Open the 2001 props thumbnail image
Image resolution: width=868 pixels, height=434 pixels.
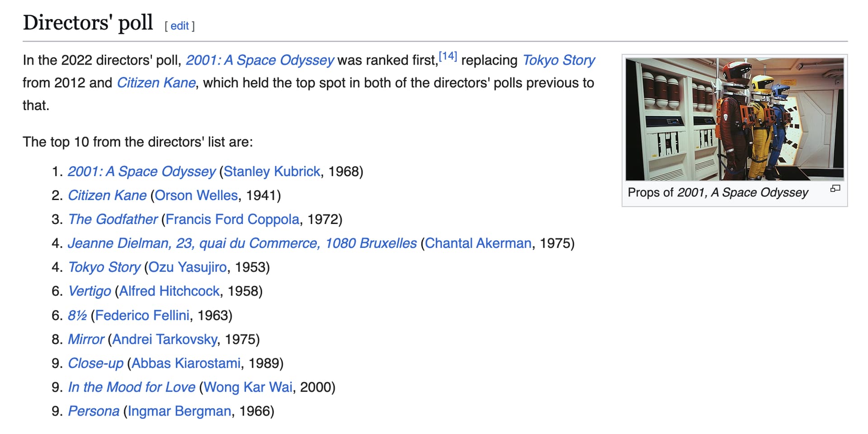click(734, 119)
